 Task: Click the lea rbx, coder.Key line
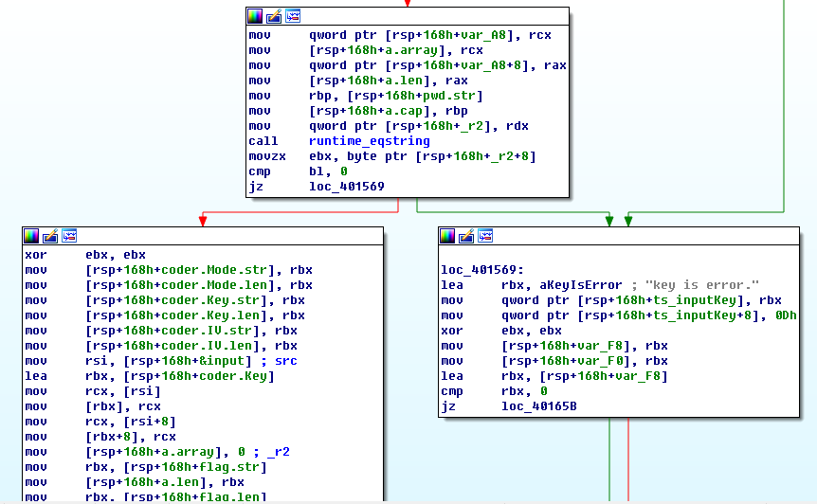coord(150,376)
